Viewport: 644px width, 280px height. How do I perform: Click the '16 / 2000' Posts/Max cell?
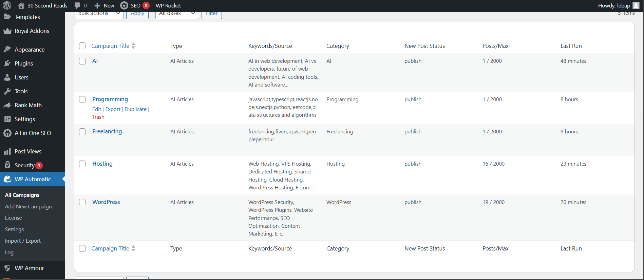(x=493, y=164)
